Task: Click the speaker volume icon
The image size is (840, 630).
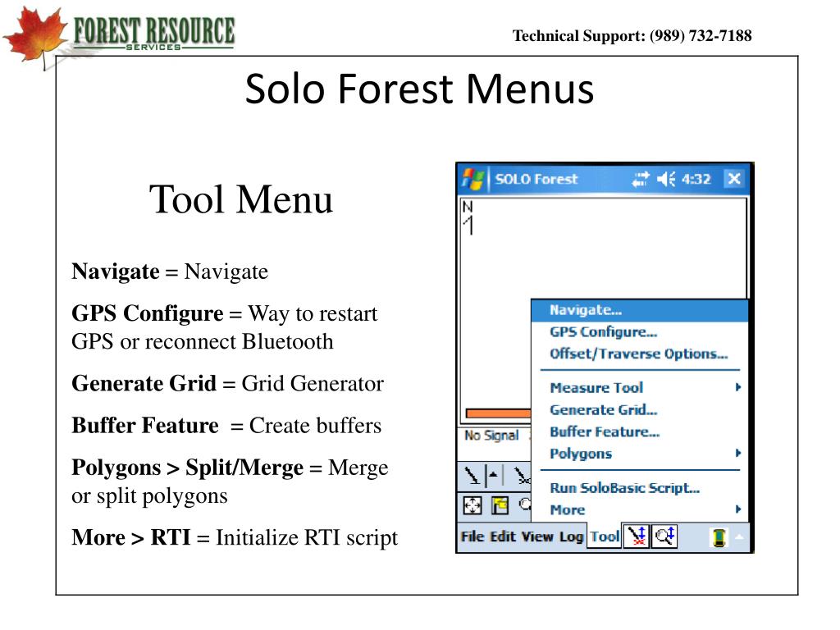Action: 666,179
